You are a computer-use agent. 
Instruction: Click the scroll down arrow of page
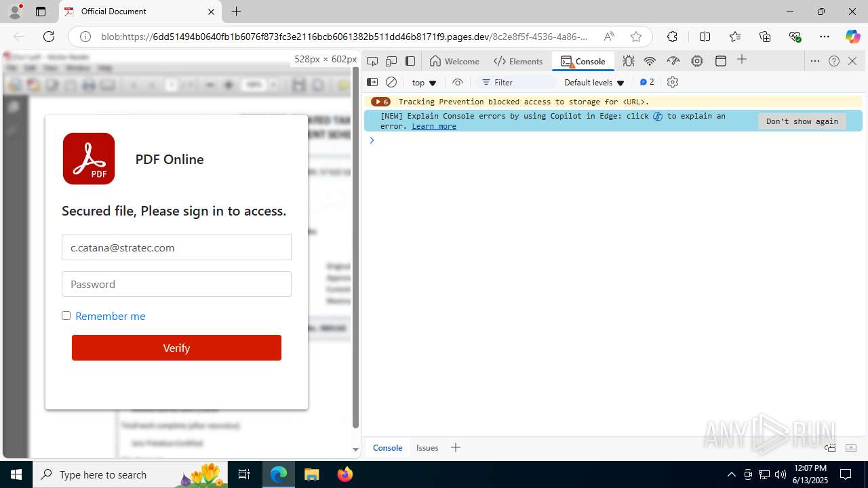point(355,449)
